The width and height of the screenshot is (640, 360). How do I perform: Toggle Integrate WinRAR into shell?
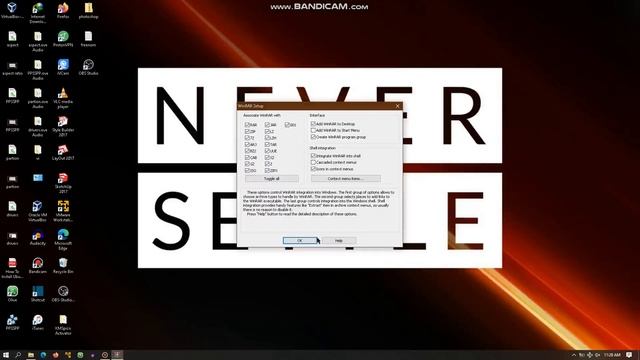(313, 156)
